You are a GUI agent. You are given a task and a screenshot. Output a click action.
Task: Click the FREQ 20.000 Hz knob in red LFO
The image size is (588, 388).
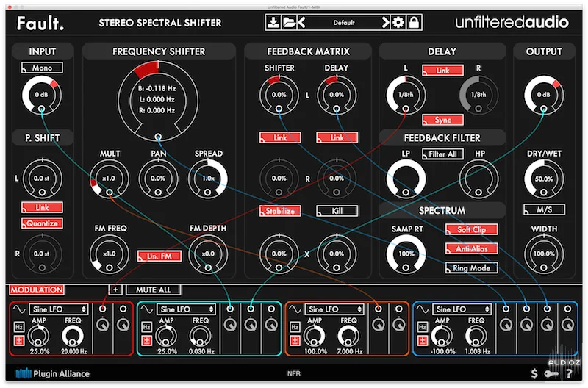72,336
